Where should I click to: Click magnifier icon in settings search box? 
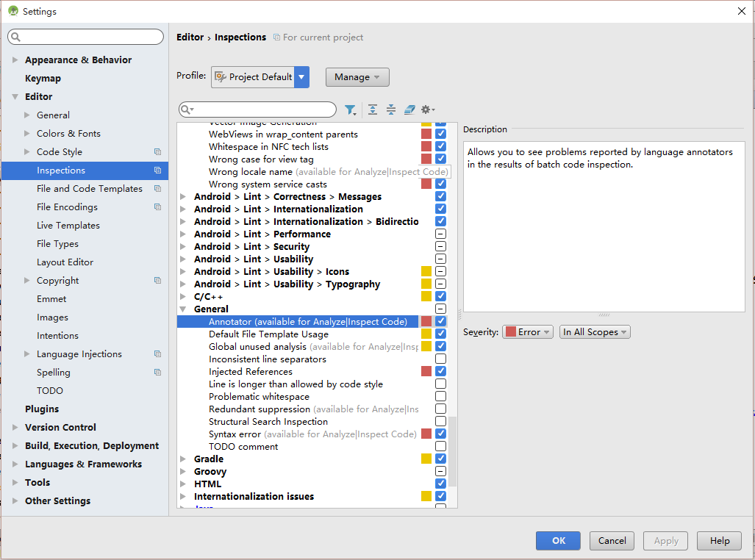16,37
